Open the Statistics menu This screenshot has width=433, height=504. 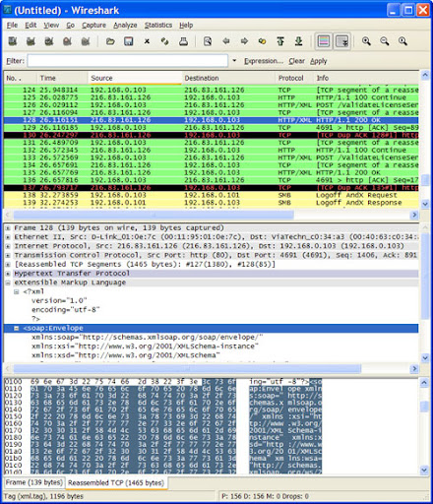pyautogui.click(x=158, y=25)
